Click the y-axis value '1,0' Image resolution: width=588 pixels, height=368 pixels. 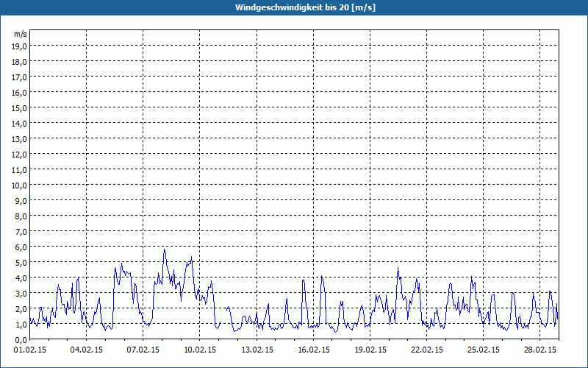pos(21,325)
